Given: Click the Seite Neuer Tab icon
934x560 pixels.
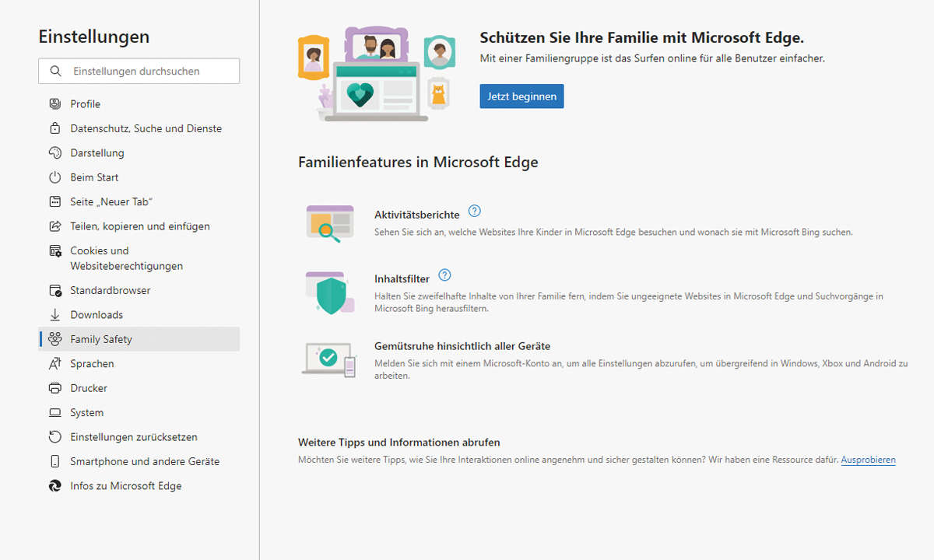Looking at the screenshot, I should [54, 201].
